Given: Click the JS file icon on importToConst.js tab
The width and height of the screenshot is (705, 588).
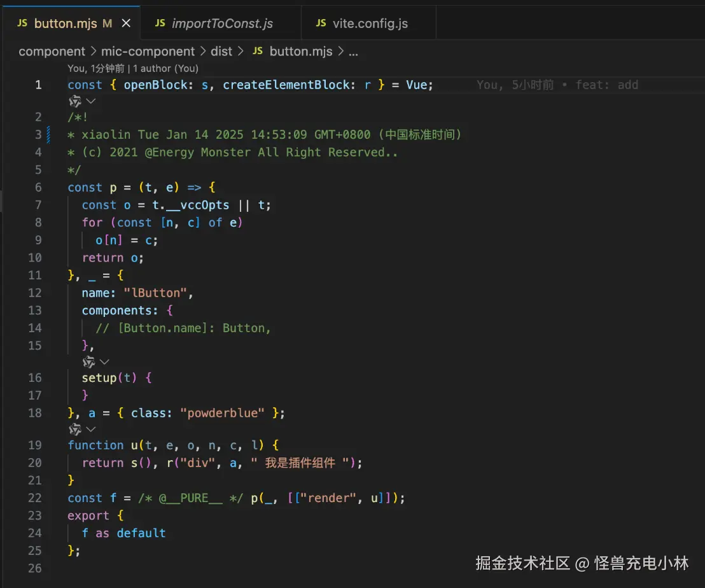Looking at the screenshot, I should pyautogui.click(x=160, y=23).
